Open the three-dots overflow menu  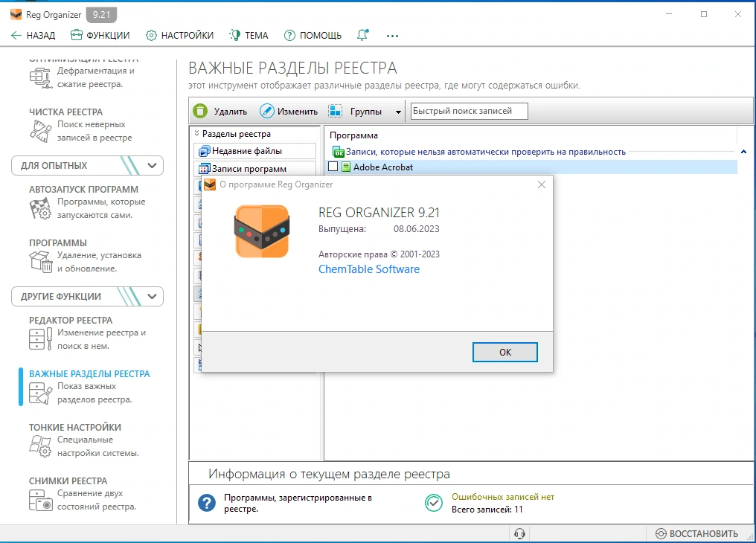tap(392, 36)
